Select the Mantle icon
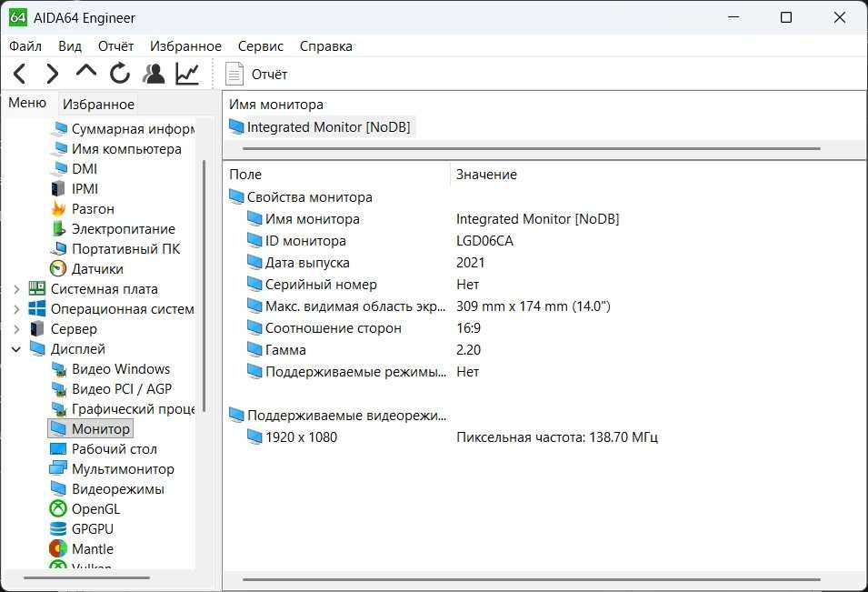The width and height of the screenshot is (868, 592). 58,548
